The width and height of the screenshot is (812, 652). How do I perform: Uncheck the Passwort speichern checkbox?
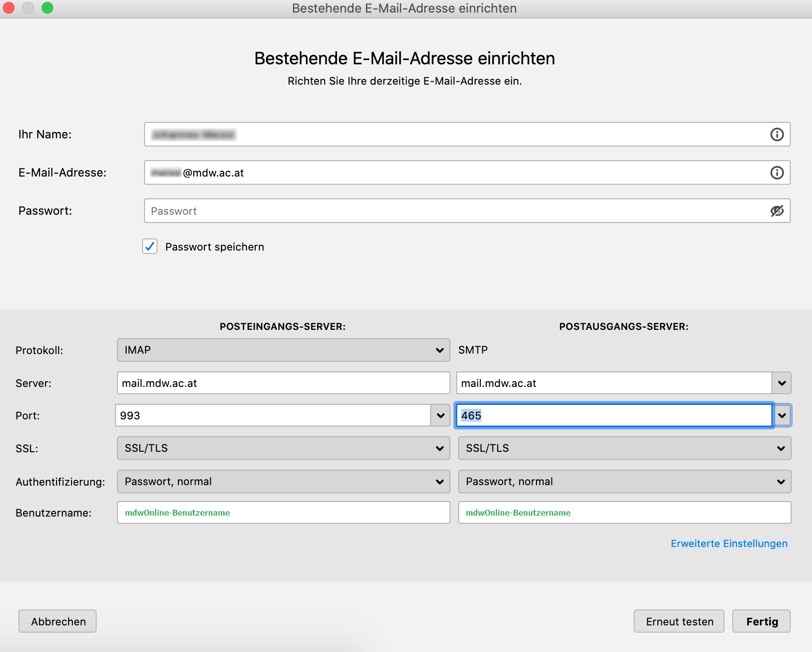coord(150,247)
